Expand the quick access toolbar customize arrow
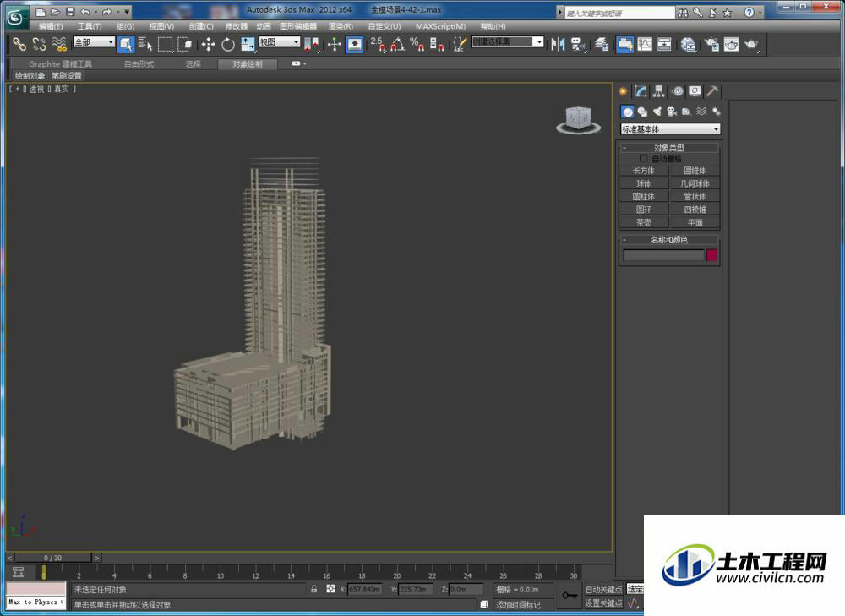This screenshot has width=845, height=616. [x=128, y=11]
